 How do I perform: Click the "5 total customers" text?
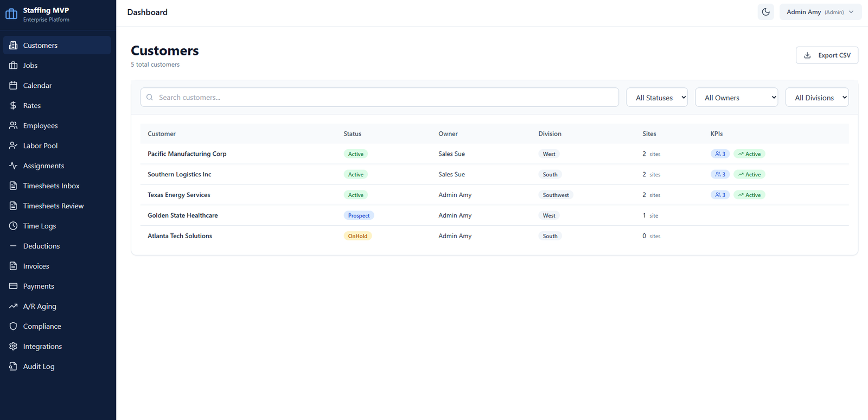[x=155, y=65]
